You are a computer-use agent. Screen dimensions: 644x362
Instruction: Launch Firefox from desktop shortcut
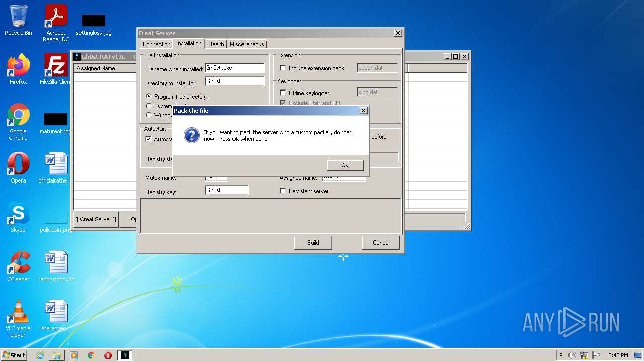(18, 69)
